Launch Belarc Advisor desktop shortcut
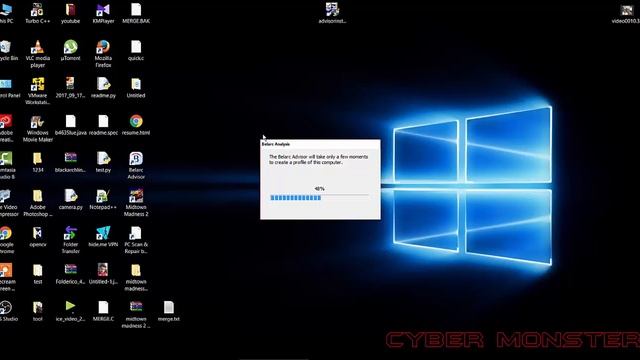This screenshot has height=360, width=640. pyautogui.click(x=136, y=159)
